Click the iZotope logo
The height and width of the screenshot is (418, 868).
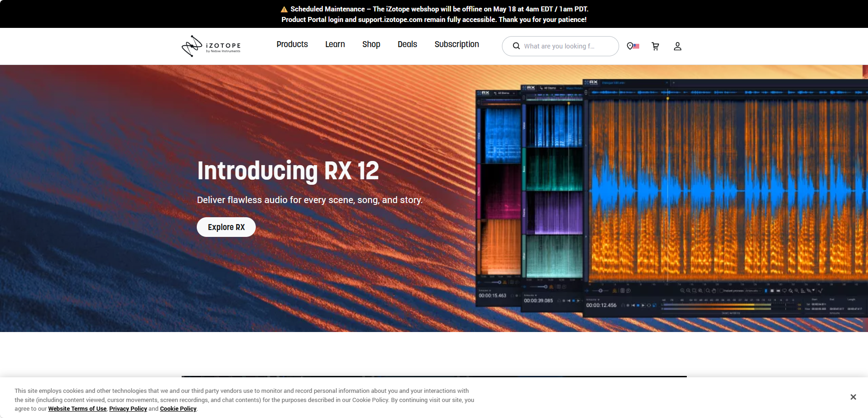click(x=211, y=46)
